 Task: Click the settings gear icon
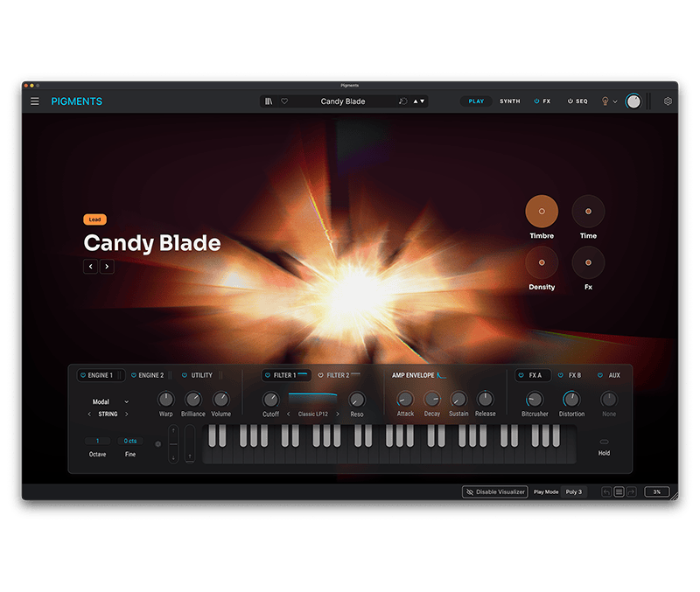click(x=668, y=101)
